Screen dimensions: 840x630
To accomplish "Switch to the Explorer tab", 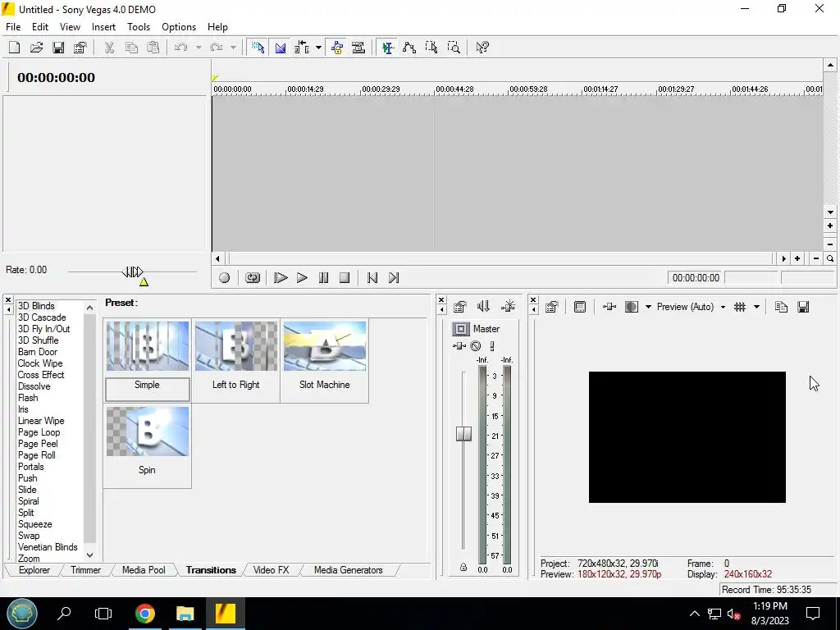I will [34, 570].
